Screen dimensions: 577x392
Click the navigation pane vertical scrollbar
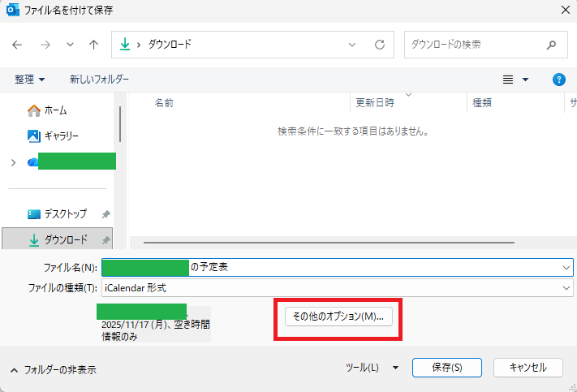point(120,124)
